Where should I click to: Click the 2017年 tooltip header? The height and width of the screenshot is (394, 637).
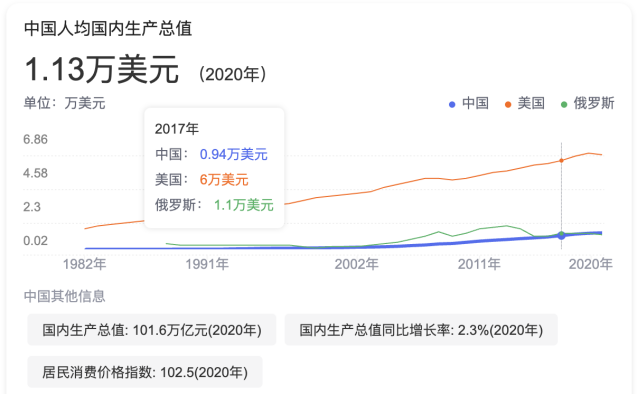[177, 129]
